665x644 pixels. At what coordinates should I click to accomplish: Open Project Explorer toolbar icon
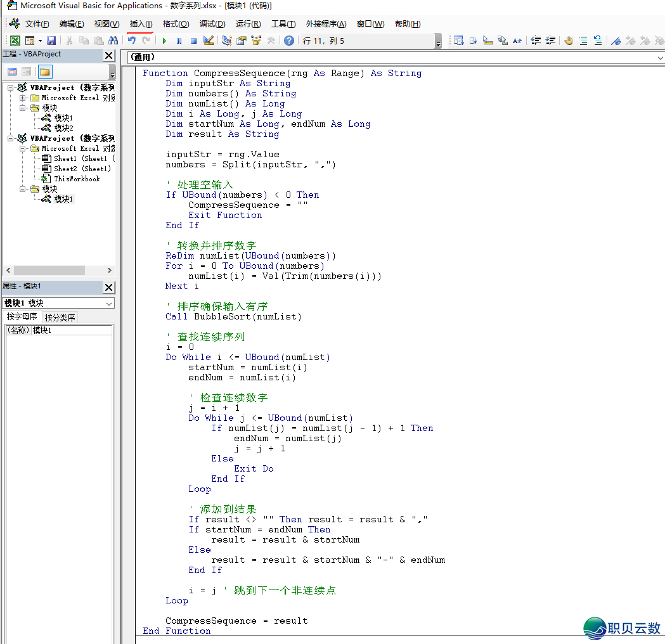click(x=227, y=41)
